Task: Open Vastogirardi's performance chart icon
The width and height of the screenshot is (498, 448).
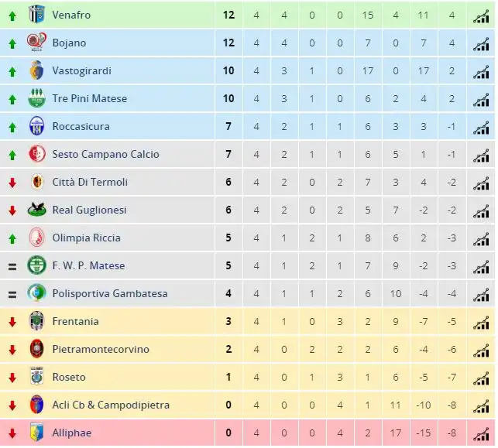Action: point(481,72)
